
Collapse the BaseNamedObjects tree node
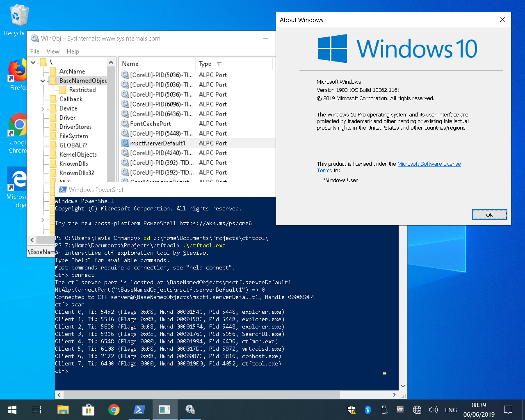tap(43, 81)
